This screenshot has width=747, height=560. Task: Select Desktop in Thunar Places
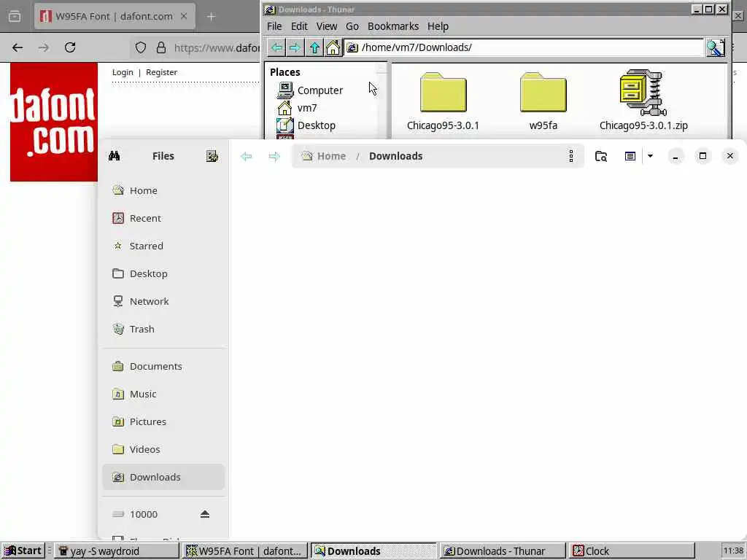click(x=306, y=125)
